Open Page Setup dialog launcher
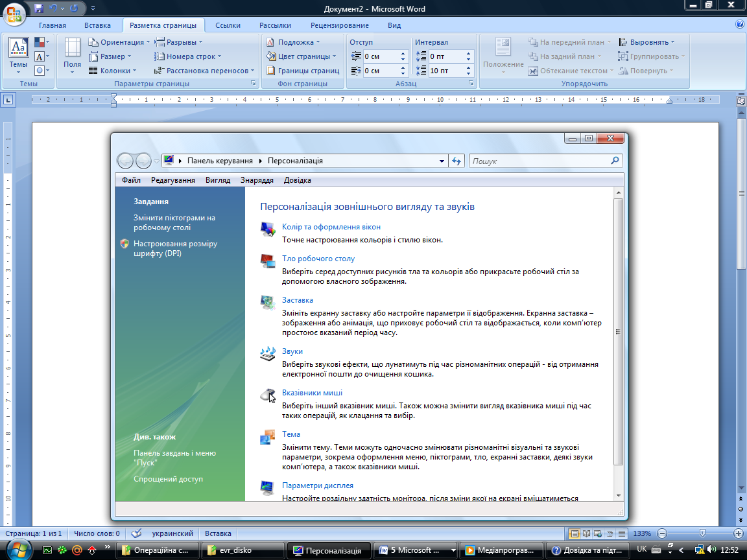747x560 pixels. click(x=254, y=84)
